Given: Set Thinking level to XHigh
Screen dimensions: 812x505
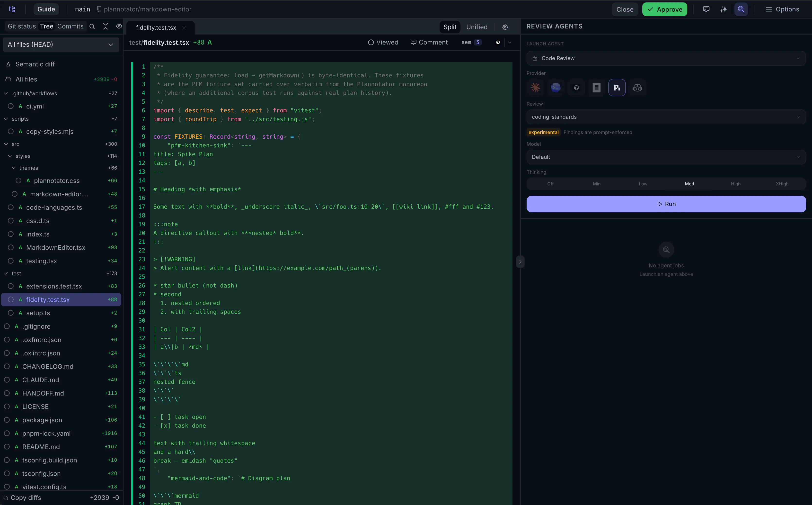Looking at the screenshot, I should click(782, 184).
